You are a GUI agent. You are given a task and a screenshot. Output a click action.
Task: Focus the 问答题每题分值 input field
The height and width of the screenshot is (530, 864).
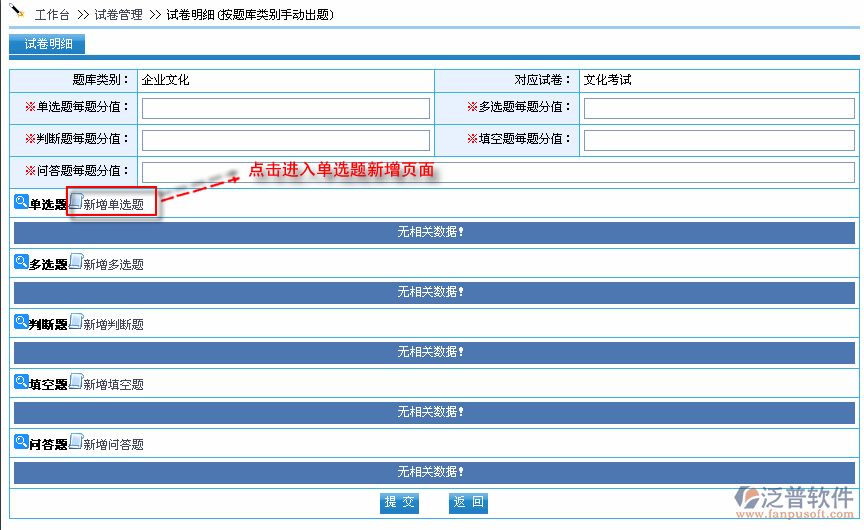point(498,172)
